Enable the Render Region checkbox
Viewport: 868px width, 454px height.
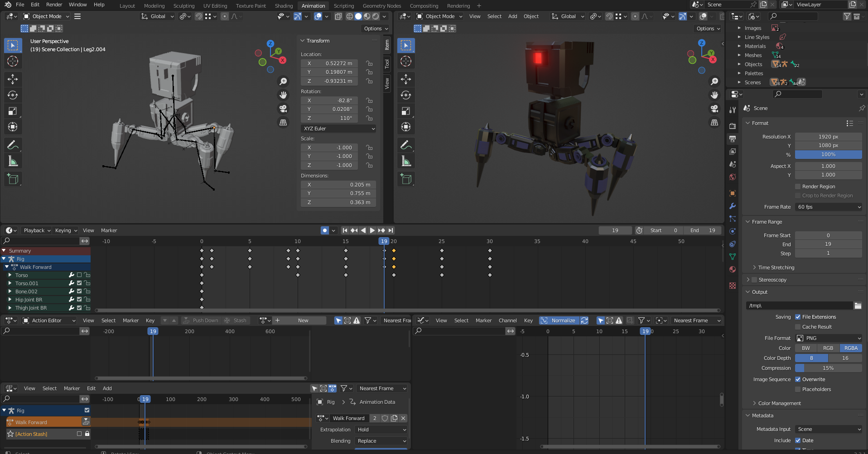798,186
